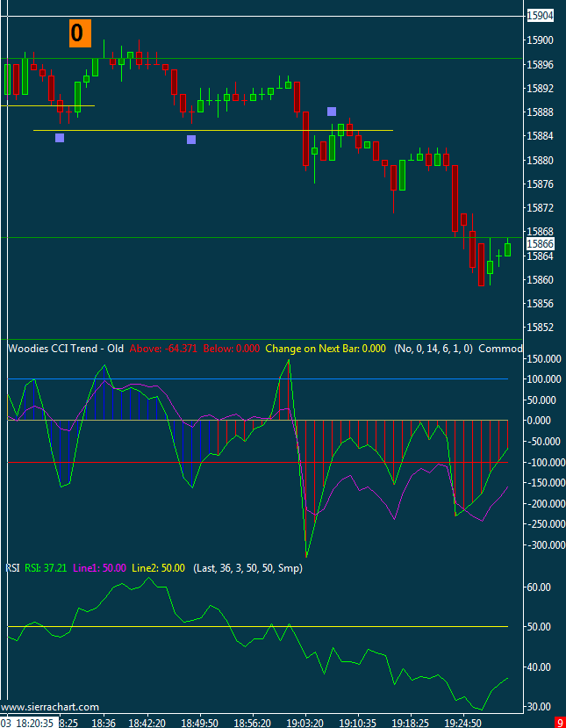This screenshot has width=566, height=728.
Task: Click the 18:49:50 time axis label
Action: (x=200, y=723)
